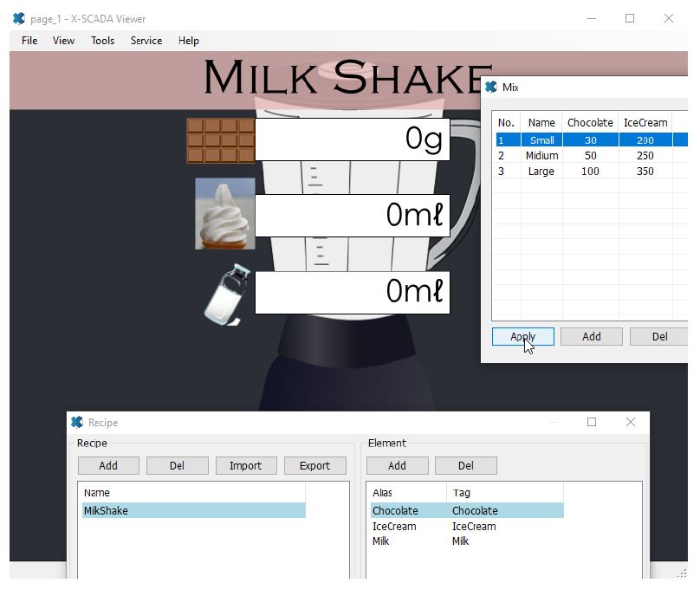Open the Help menu
The image size is (700, 596).
[188, 41]
